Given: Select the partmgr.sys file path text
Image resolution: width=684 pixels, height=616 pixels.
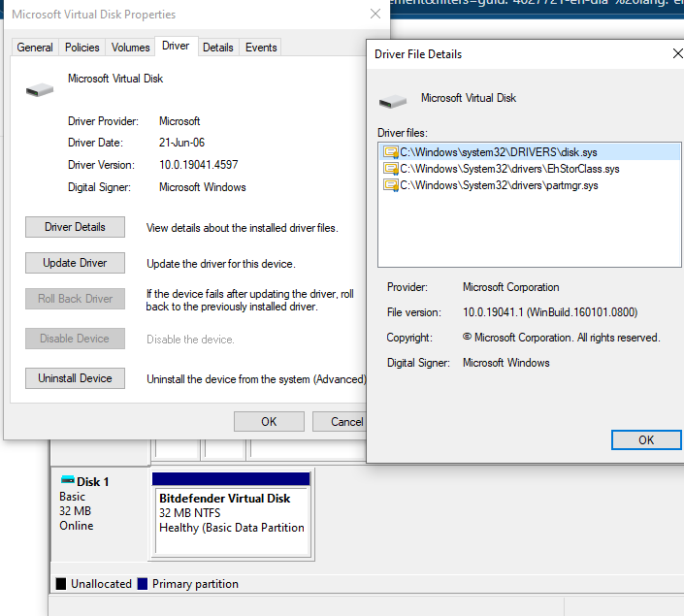Looking at the screenshot, I should pyautogui.click(x=499, y=185).
